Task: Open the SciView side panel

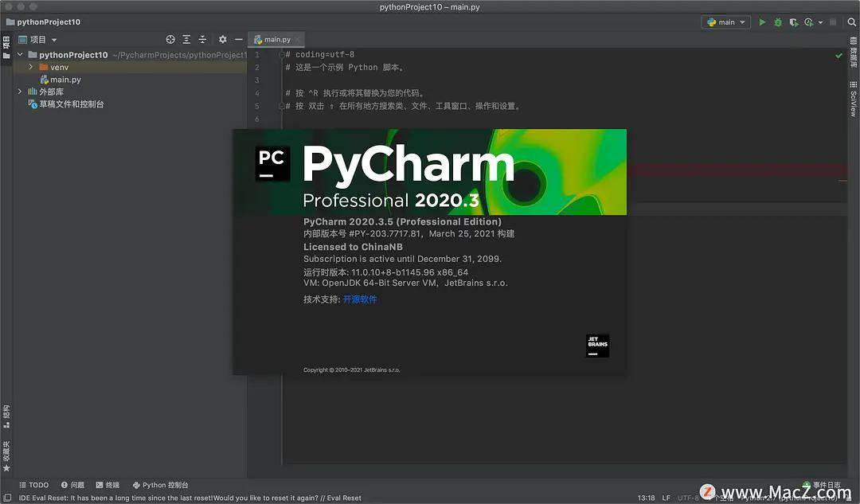Action: point(853,98)
